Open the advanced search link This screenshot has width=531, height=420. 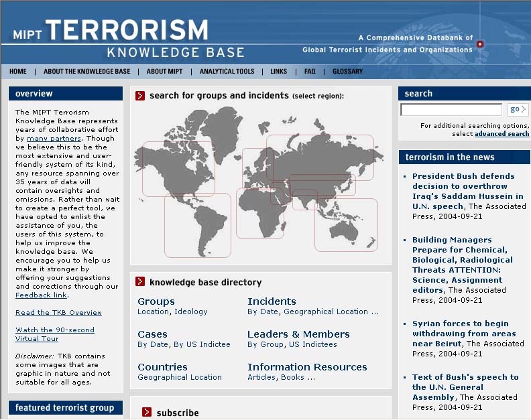click(501, 134)
